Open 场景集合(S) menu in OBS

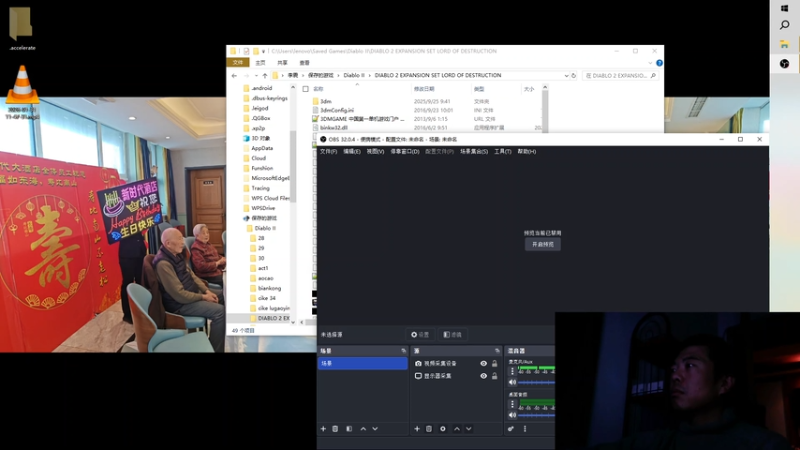click(474, 152)
